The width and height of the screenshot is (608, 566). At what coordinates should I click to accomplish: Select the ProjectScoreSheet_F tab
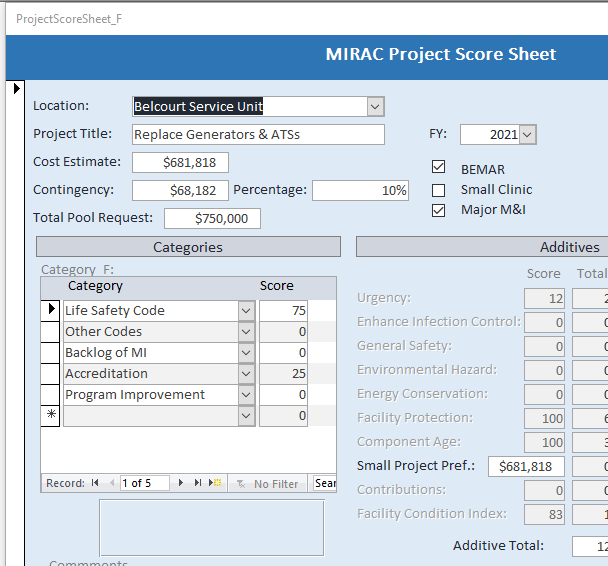(69, 19)
